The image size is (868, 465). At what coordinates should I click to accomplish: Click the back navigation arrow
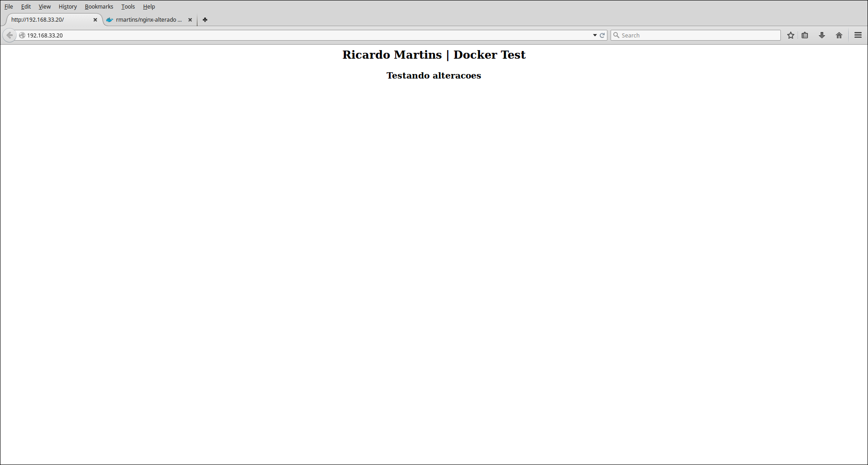tap(9, 35)
